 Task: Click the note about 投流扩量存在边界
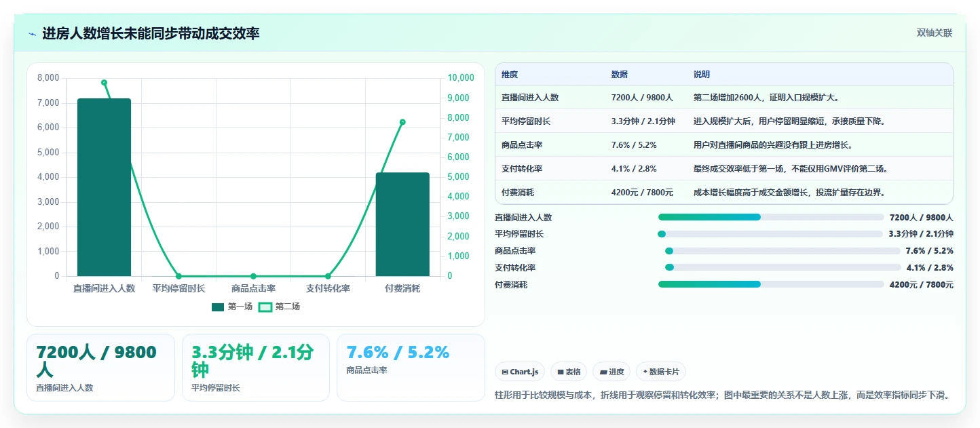coord(789,193)
